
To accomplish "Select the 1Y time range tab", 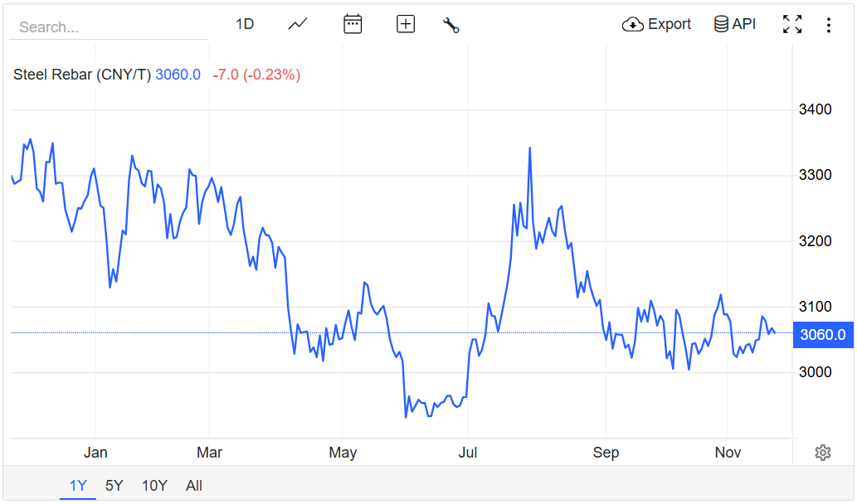I will [78, 486].
